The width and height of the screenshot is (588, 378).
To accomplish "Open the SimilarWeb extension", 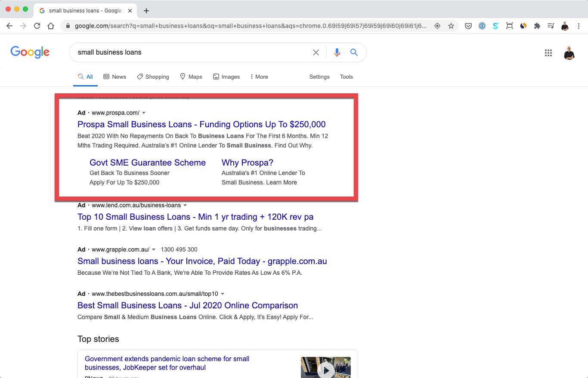I will click(x=523, y=26).
